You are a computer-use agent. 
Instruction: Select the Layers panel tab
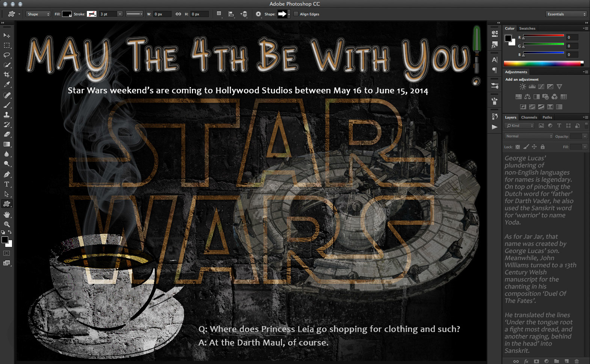[510, 117]
